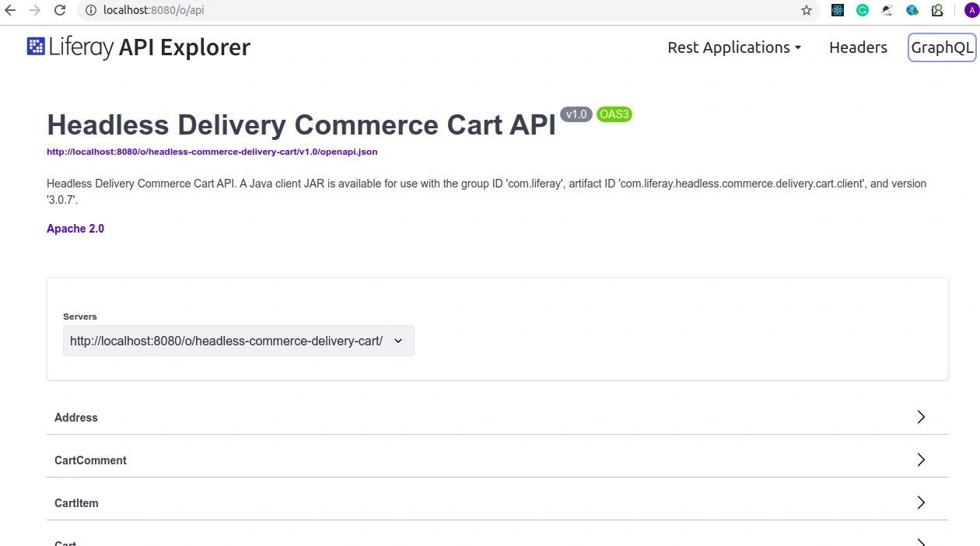Open the openapi.json URL link

pos(212,152)
